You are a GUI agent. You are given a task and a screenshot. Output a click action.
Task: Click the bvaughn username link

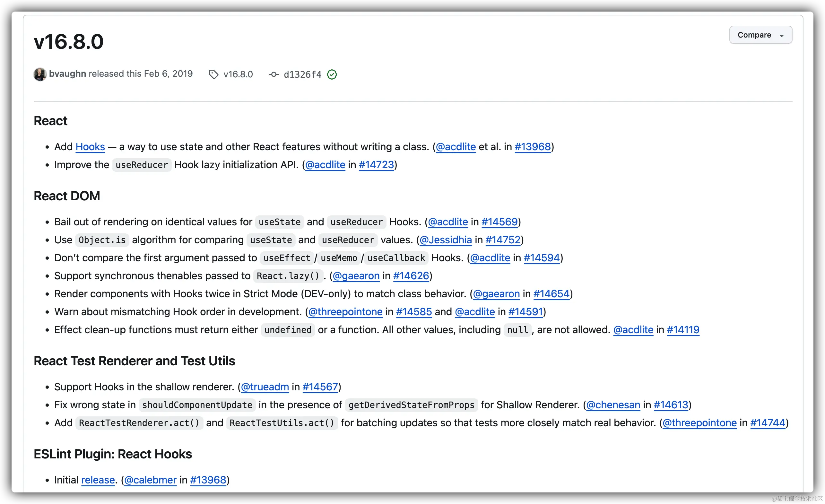pyautogui.click(x=67, y=74)
